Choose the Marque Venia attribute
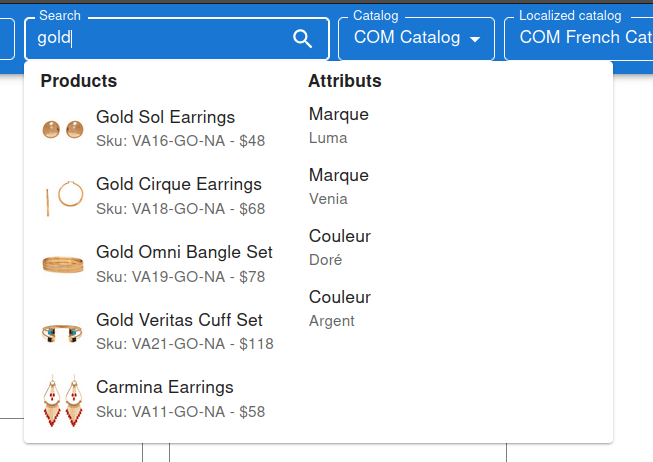Viewport: 653px width, 462px height. [x=339, y=186]
